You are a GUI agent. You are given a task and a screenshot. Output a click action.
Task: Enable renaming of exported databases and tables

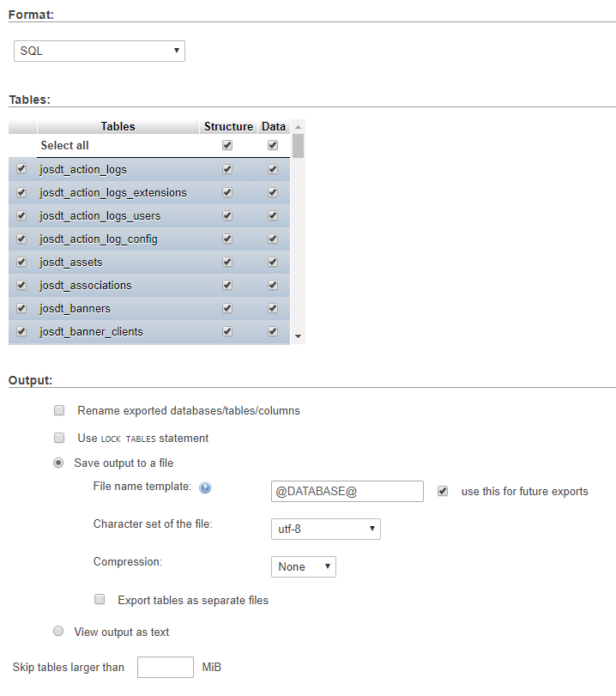pos(59,410)
